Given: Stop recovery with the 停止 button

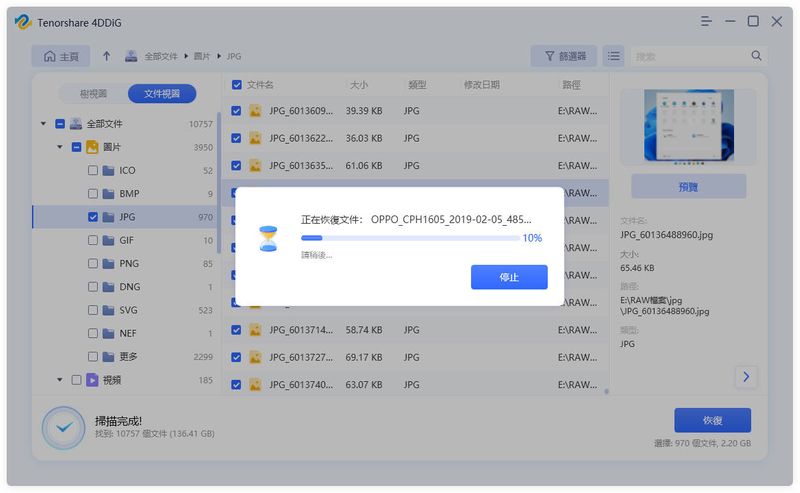Looking at the screenshot, I should coord(509,277).
